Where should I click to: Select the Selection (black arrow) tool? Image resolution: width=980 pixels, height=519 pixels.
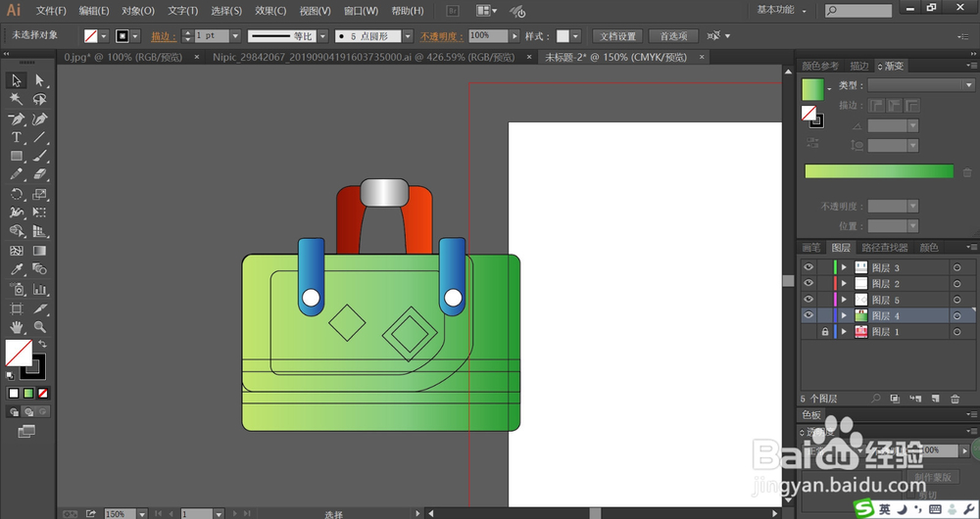click(x=17, y=80)
